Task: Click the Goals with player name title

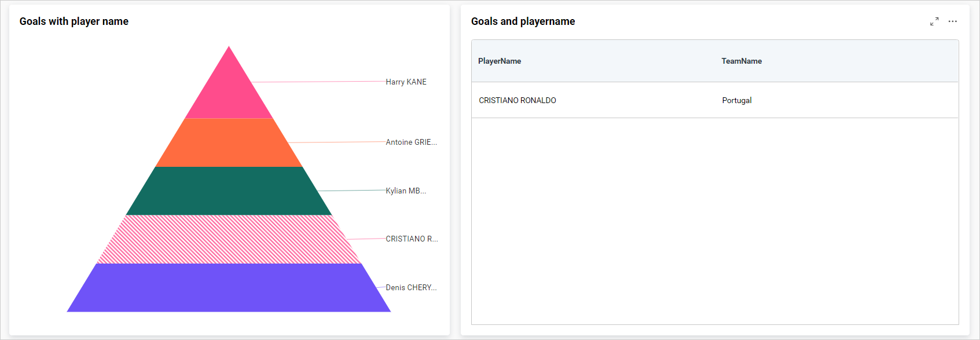Action: (74, 21)
